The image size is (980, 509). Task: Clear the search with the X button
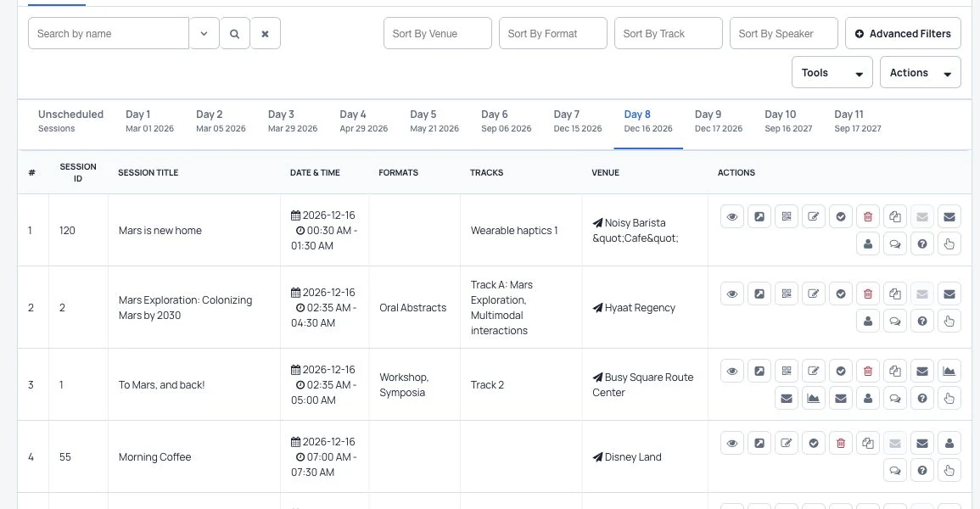click(x=265, y=34)
